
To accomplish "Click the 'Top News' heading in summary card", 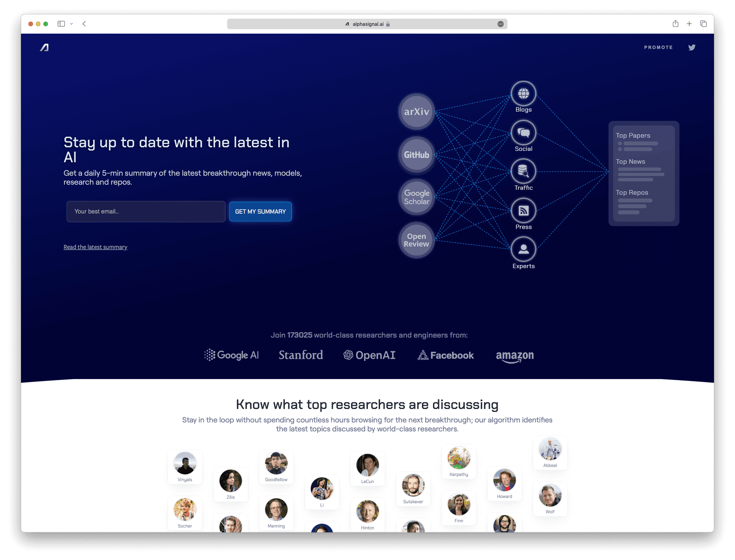I will (x=630, y=161).
